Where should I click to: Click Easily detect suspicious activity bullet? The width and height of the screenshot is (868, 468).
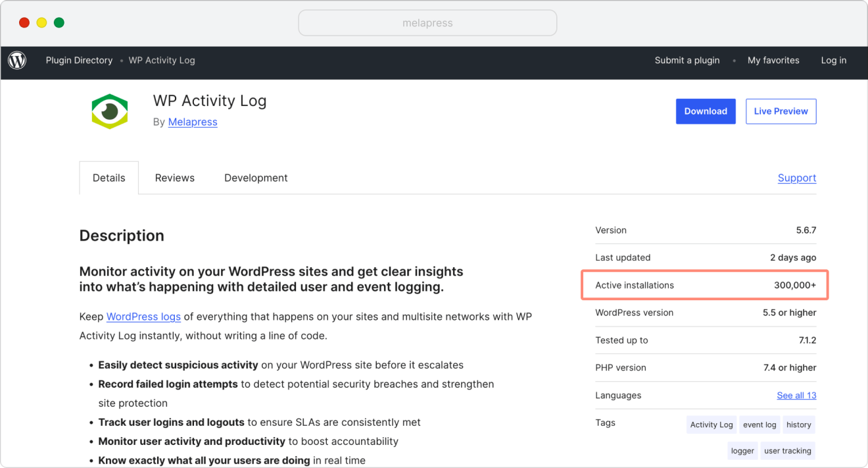(x=281, y=365)
